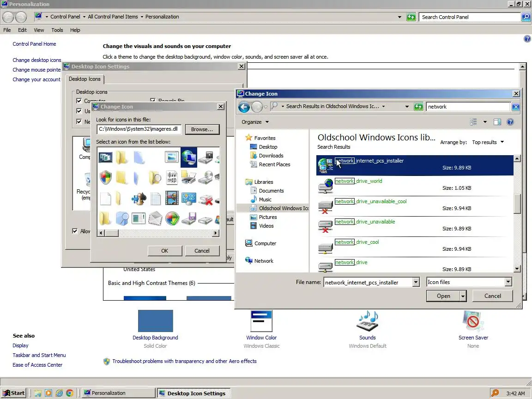Open the Organize dropdown menu
The image size is (532, 399).
[x=255, y=122]
